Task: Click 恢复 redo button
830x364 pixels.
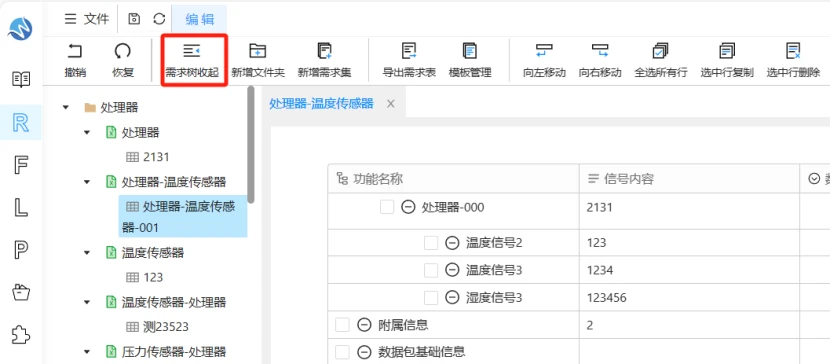Action: (123, 61)
